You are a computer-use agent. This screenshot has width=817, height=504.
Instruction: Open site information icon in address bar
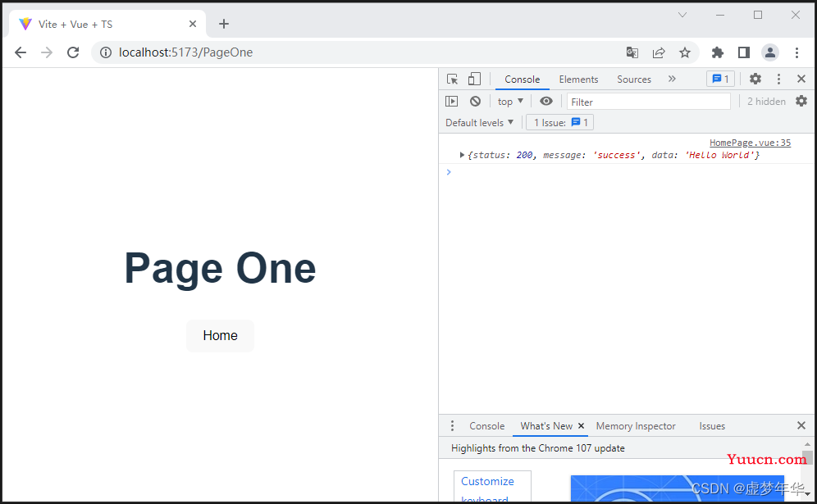pos(106,52)
